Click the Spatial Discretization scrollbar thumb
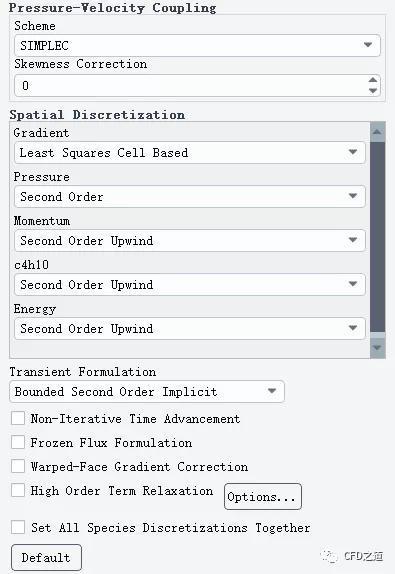The width and height of the screenshot is (395, 574). coord(378,237)
